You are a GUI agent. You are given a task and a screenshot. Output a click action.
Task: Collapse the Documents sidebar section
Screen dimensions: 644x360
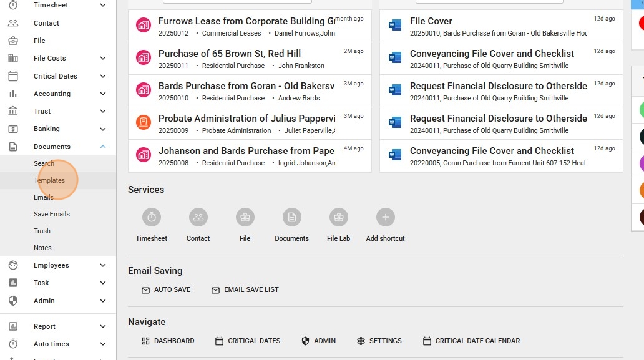click(x=103, y=147)
